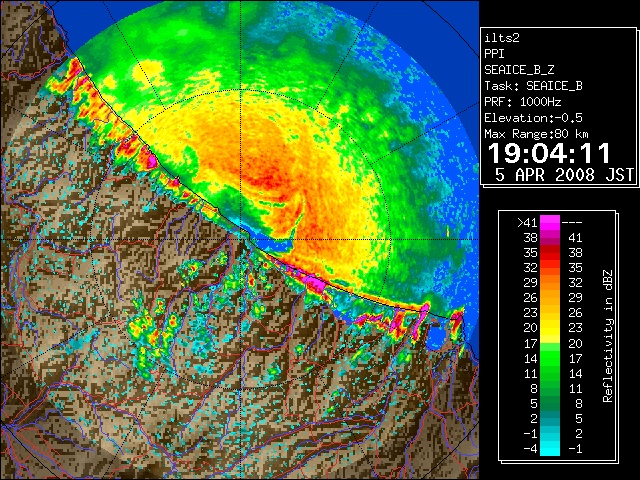Click the Max Range:80 km line

[x=536, y=134]
